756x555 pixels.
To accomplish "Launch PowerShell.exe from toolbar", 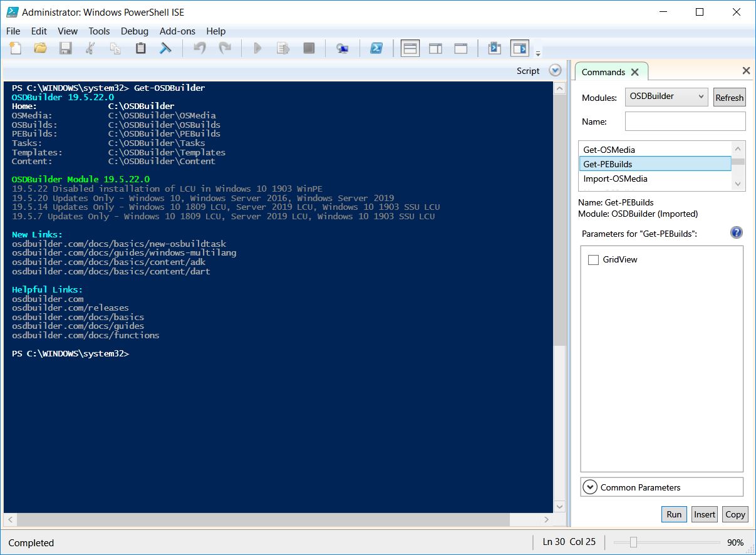I will pyautogui.click(x=376, y=48).
